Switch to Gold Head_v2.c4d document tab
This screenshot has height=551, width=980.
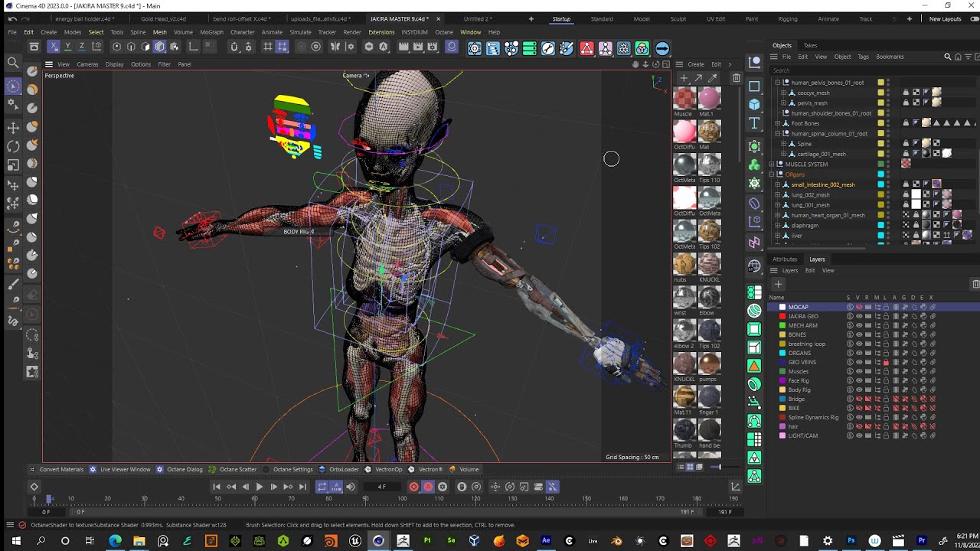164,18
